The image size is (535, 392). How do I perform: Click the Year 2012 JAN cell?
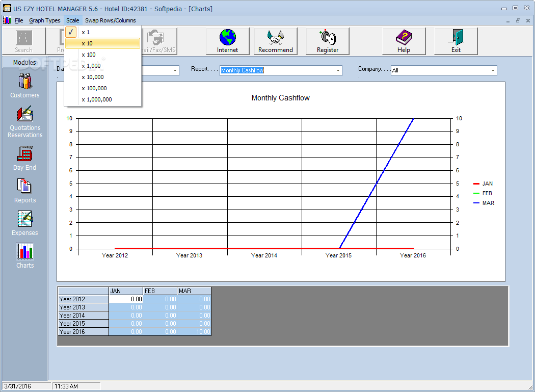coord(126,299)
